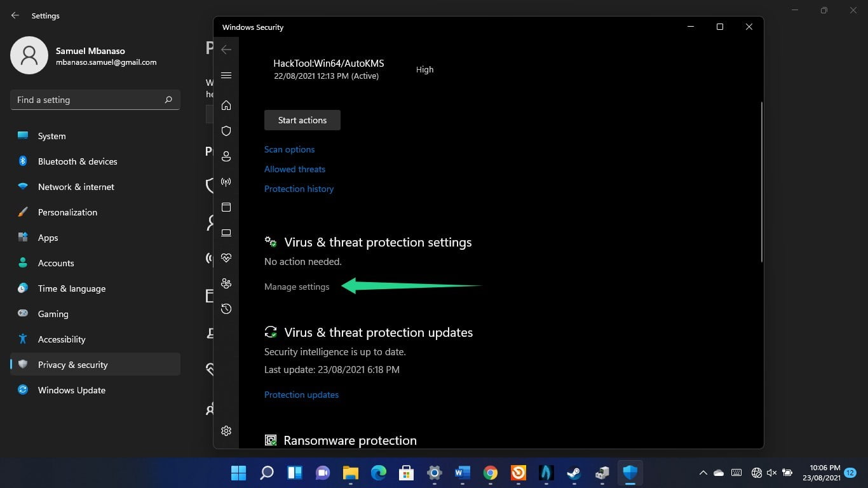Viewport: 868px width, 488px height.
Task: Switch to Privacy & security settings section
Action: click(x=72, y=365)
